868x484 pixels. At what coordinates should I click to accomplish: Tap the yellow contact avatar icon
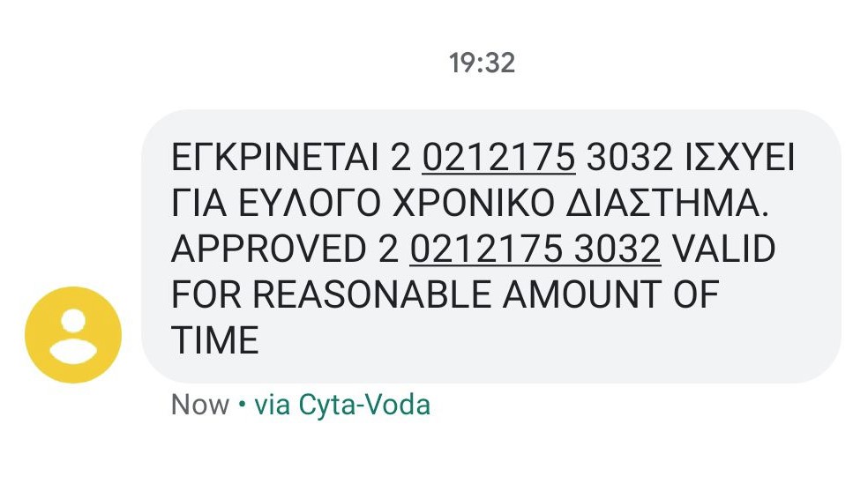click(x=73, y=334)
